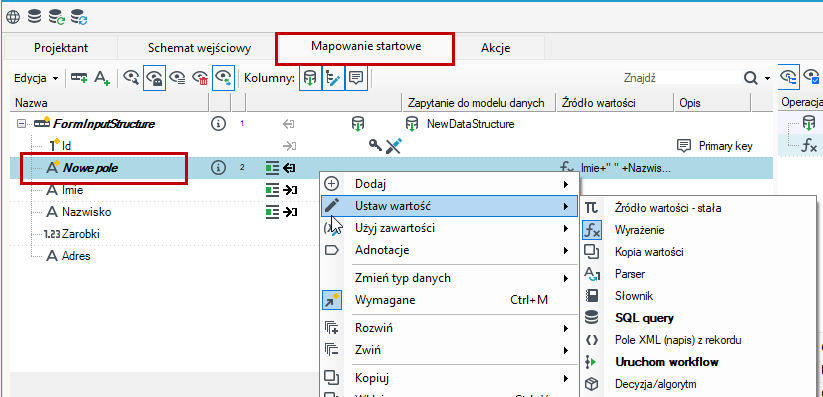The image size is (823, 397).
Task: Switch to the Schemat wejściowy tab
Action: click(199, 48)
